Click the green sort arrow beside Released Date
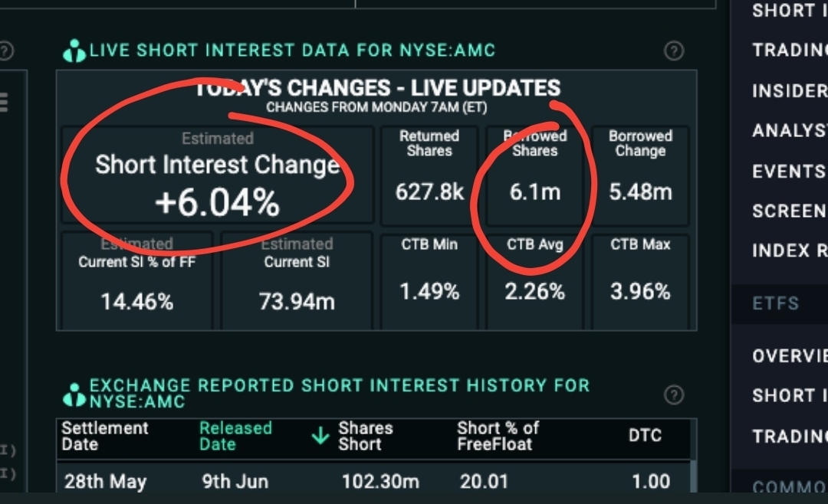 320,437
